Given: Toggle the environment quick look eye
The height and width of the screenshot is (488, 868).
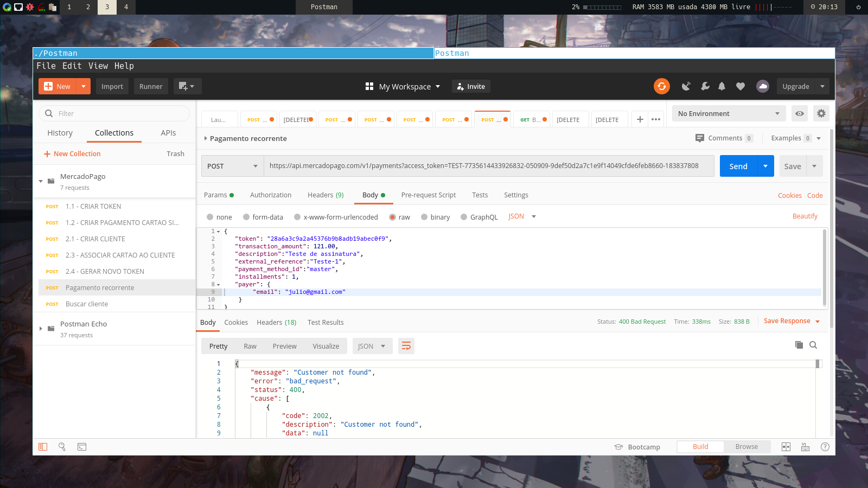Looking at the screenshot, I should click(800, 113).
